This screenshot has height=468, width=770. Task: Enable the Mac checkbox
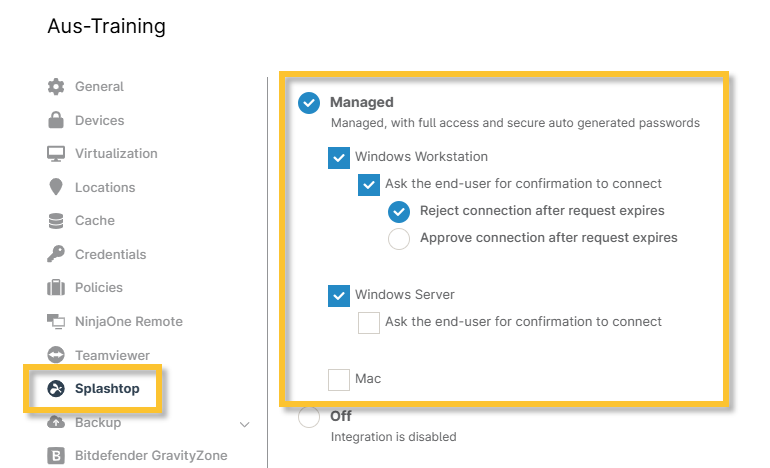pos(339,380)
